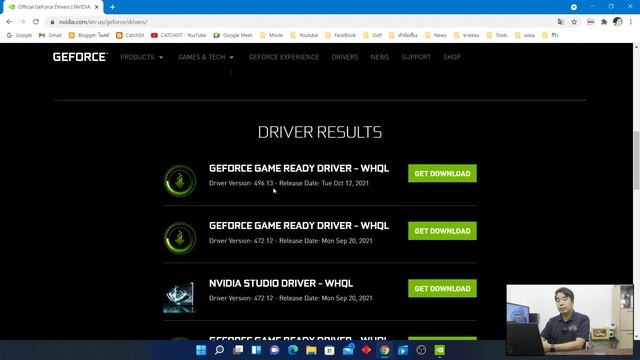Click the page vertical scrollbar thumb
Screen dimensions: 640x360
(x=636, y=160)
